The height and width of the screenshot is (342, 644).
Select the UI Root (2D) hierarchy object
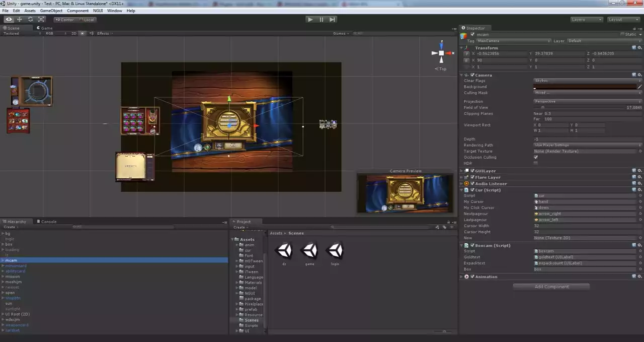coord(18,314)
